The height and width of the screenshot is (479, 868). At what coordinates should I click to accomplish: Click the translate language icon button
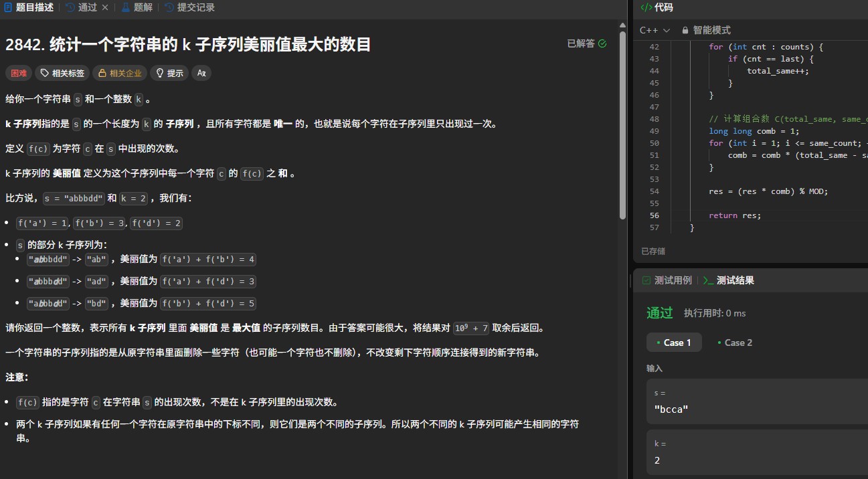pyautogui.click(x=201, y=73)
